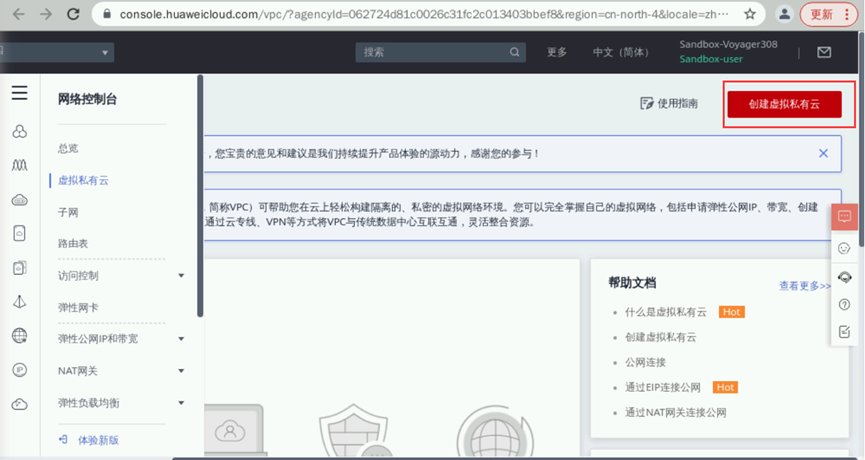The image size is (865, 460).
Task: Click 体验新版 link in sidebar
Action: click(x=98, y=440)
